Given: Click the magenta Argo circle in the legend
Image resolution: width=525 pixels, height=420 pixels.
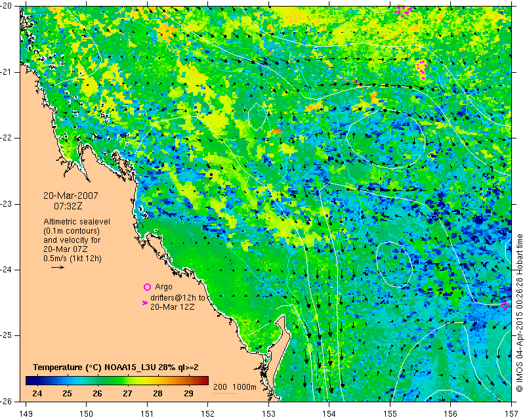Looking at the screenshot, I should pyautogui.click(x=147, y=287).
